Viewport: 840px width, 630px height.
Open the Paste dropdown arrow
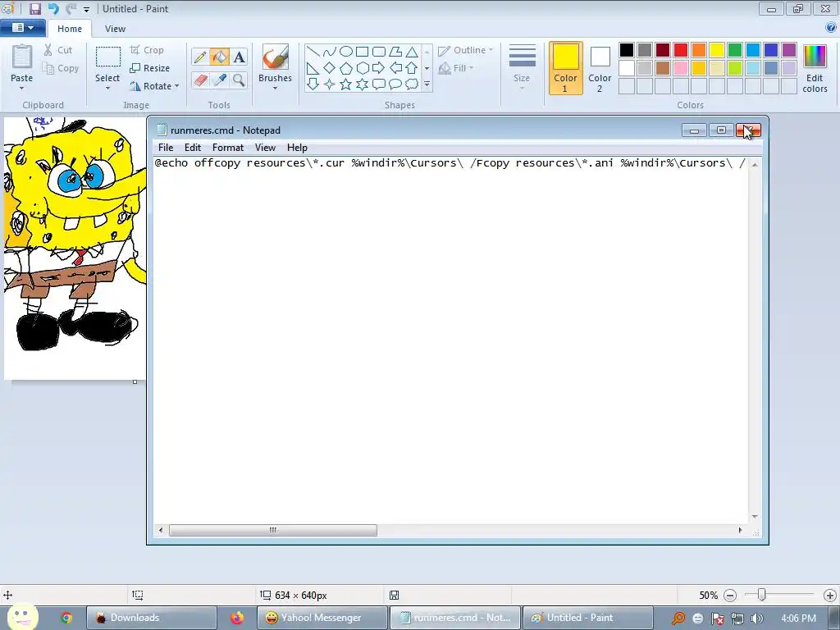(22, 89)
